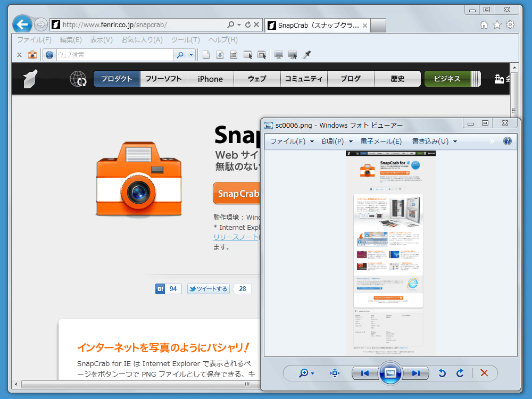Open the ヘルプ(H) menu in Internet Explorer
Viewport: 532px width, 399px height.
(x=223, y=40)
